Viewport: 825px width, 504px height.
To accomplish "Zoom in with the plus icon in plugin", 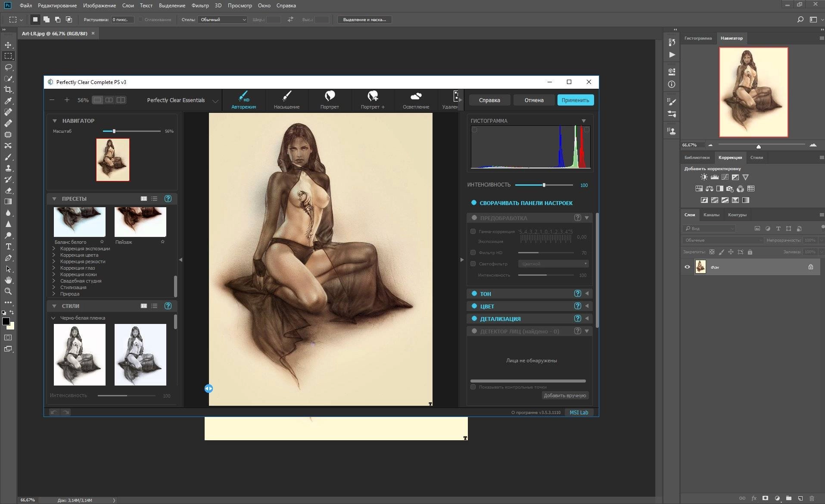I will [x=67, y=100].
